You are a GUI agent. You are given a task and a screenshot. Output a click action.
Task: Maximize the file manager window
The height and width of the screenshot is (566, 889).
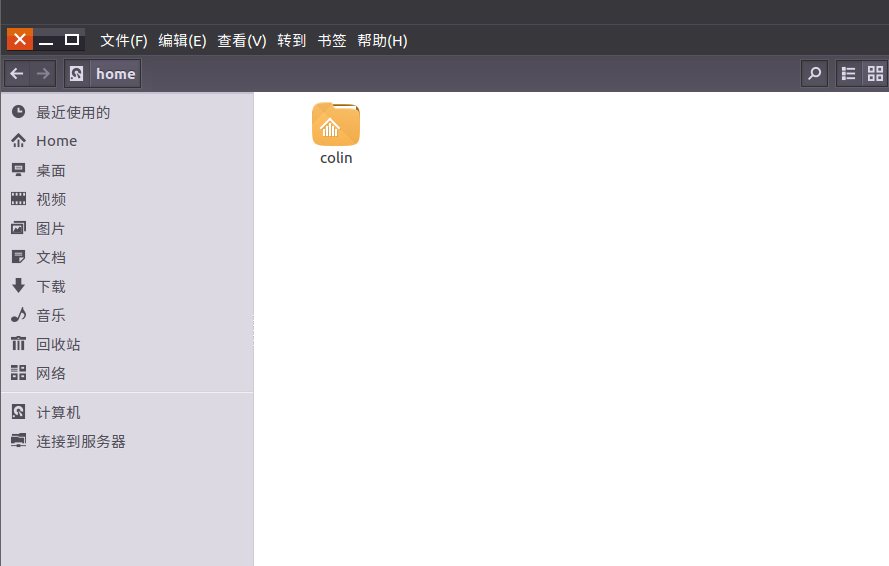pos(72,40)
